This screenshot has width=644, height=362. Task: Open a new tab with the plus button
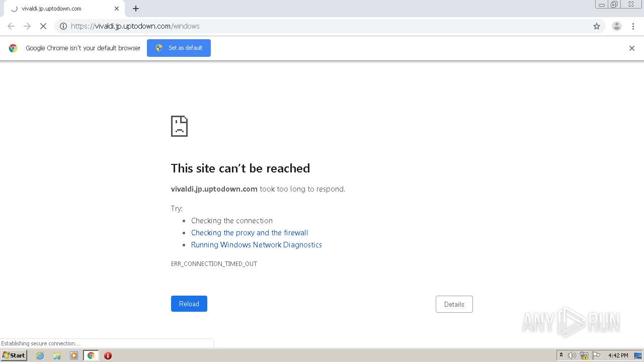(x=136, y=9)
